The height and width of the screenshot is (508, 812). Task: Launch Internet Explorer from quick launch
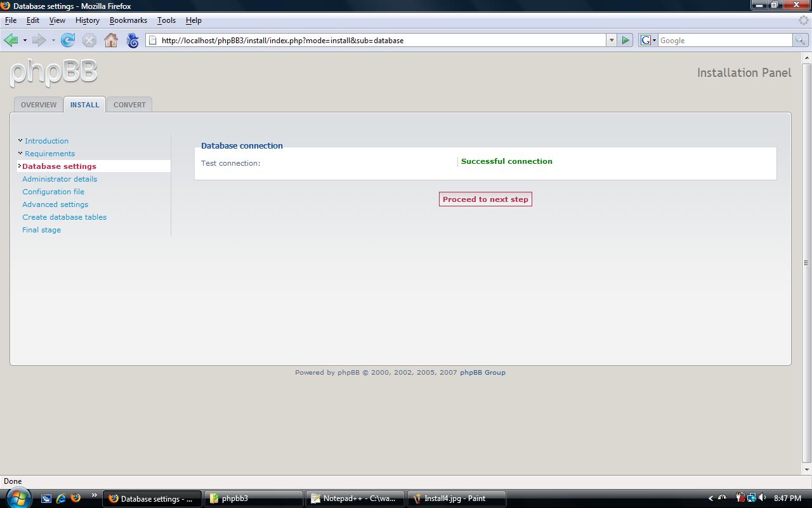point(61,498)
